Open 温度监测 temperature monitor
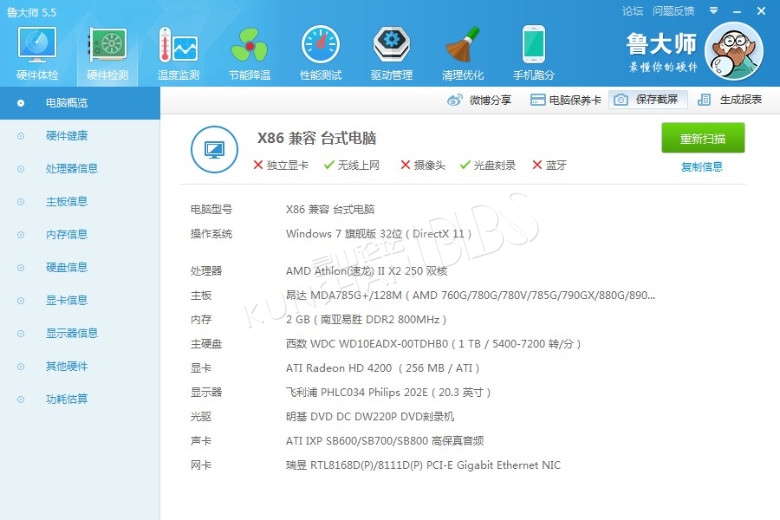 click(178, 54)
